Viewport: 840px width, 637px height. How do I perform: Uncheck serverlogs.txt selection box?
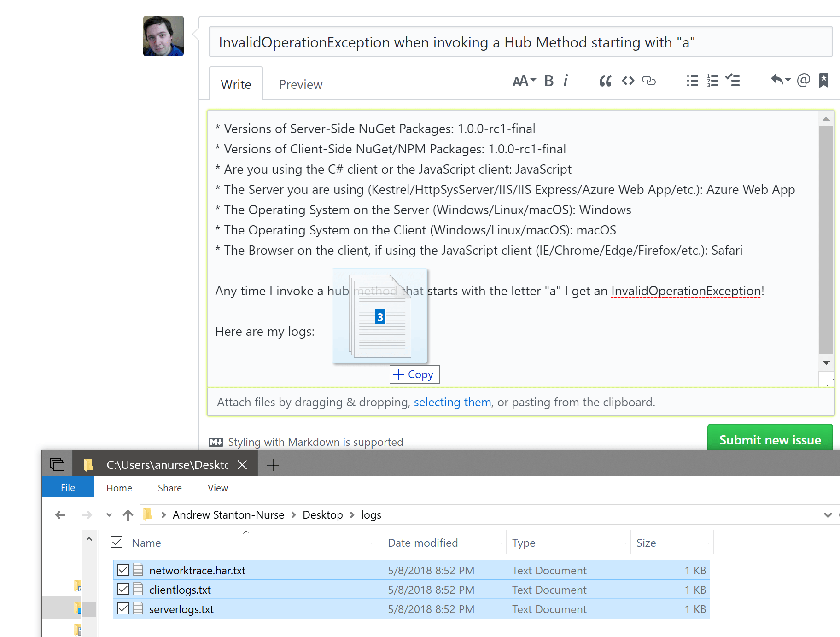tap(122, 608)
